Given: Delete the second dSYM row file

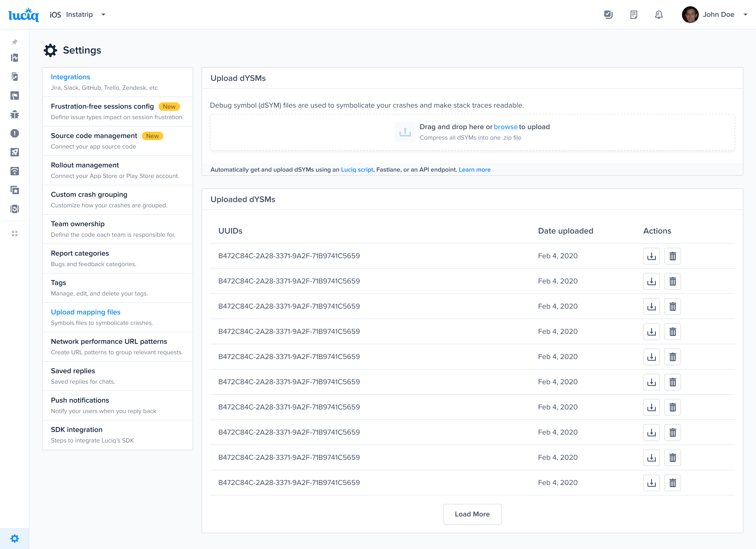Looking at the screenshot, I should pos(672,281).
